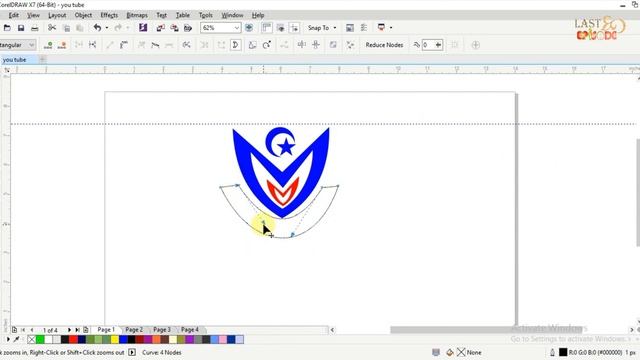
Task: Open the Tools menu
Action: click(205, 15)
